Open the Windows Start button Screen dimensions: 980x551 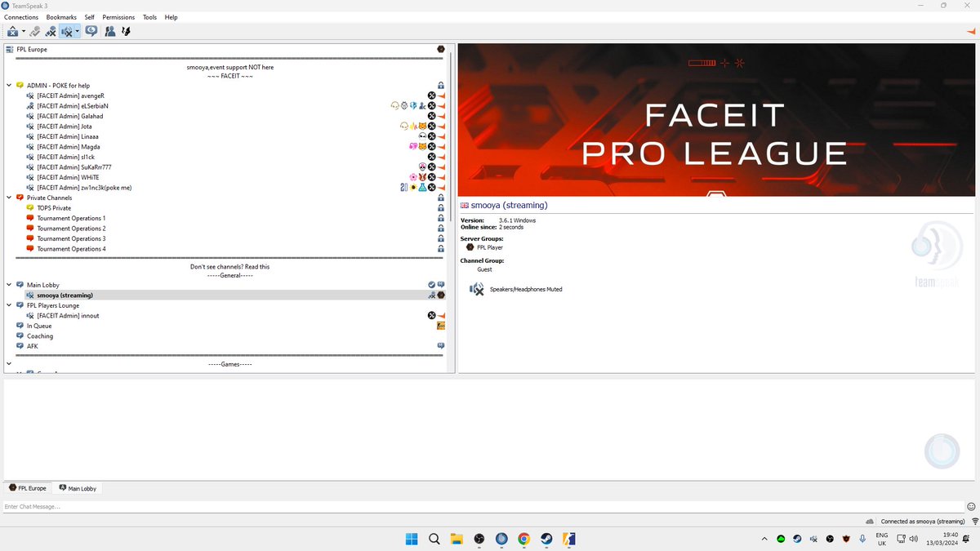411,539
